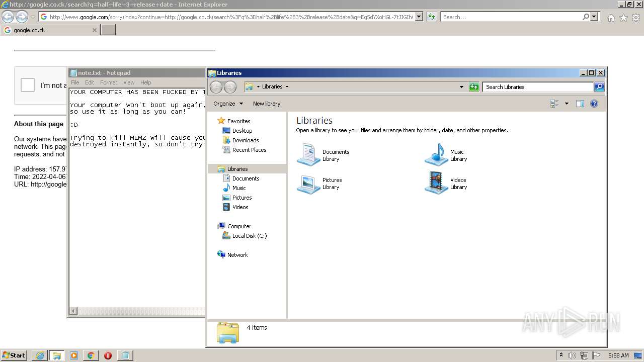Click red Opera-style taskbar icon
The height and width of the screenshot is (362, 644).
pos(108,355)
